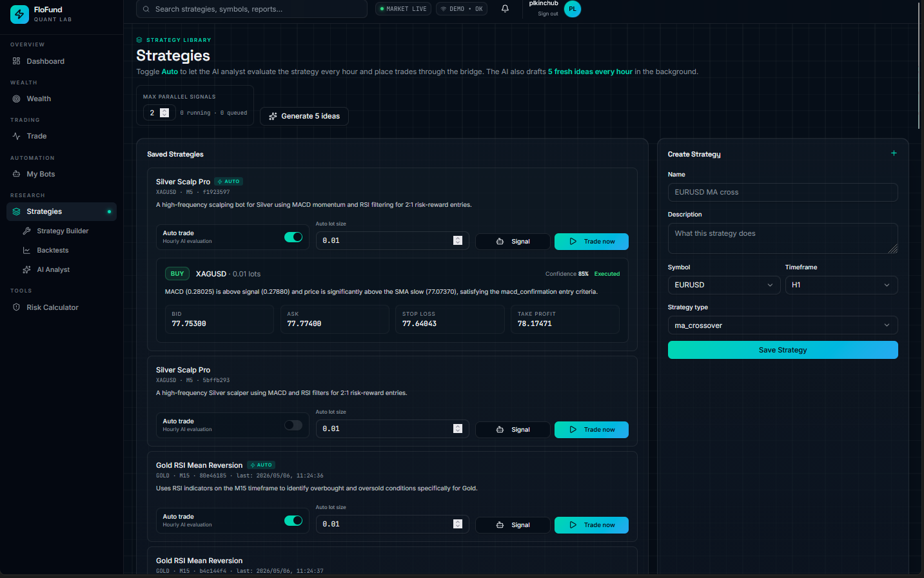The width and height of the screenshot is (924, 578).
Task: Click the Executed status label
Action: pos(607,274)
